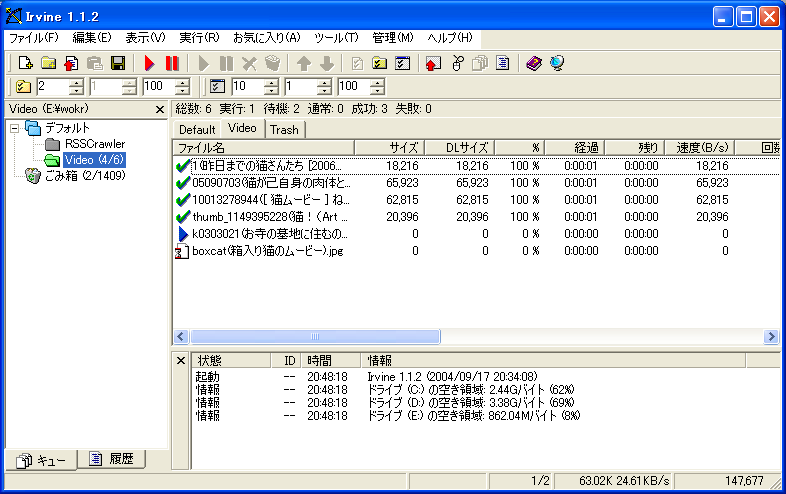
Task: Click the mouse icon in toolbar
Action: [457, 63]
